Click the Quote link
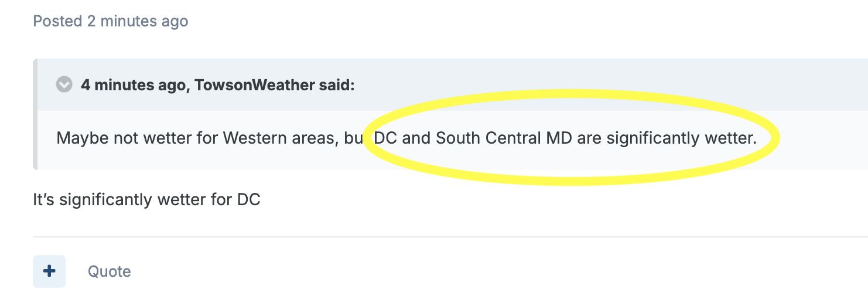 109,271
